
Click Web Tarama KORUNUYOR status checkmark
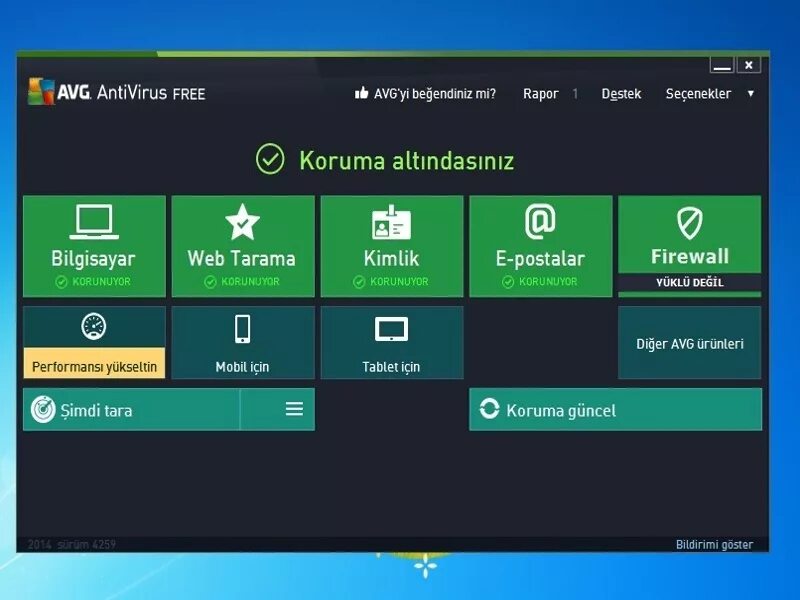[x=210, y=282]
